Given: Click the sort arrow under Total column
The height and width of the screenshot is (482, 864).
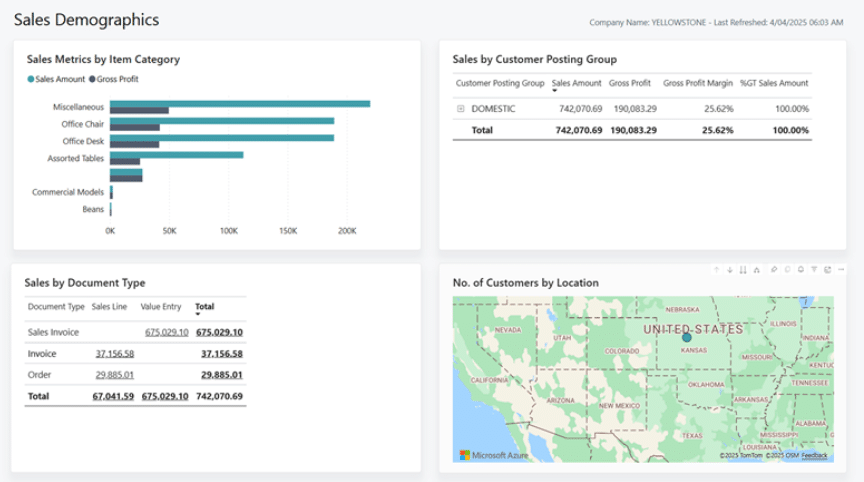Looking at the screenshot, I should [198, 314].
